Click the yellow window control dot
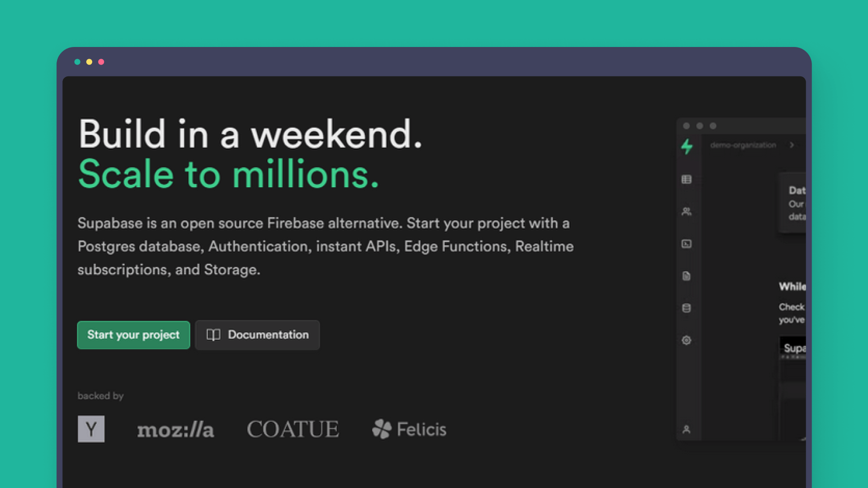Screen dimensions: 868x488 (x=89, y=61)
